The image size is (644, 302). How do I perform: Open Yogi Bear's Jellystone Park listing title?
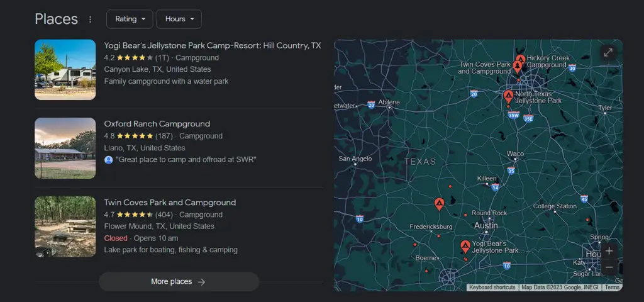coord(213,45)
